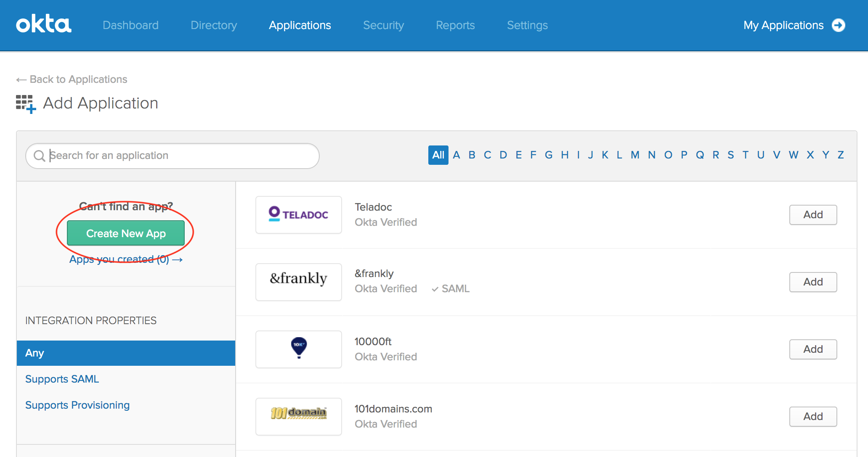Add the 10000ft application
Screen dimensions: 868x457
tap(813, 349)
